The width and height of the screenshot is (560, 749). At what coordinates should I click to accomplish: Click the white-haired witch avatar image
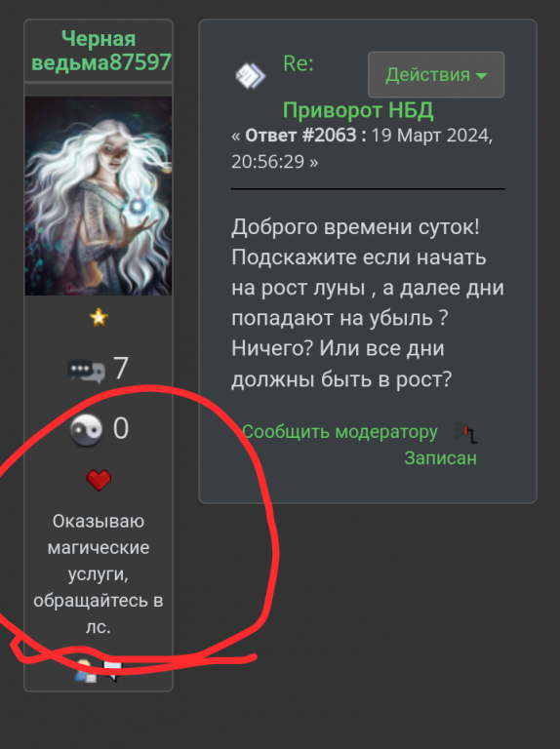tap(99, 196)
